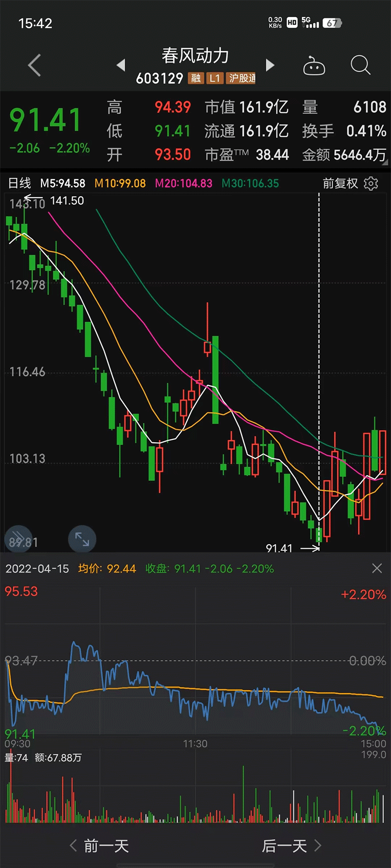Screen dimensions: 391x868
Task: Tap stock code 603129
Action: click(x=159, y=78)
